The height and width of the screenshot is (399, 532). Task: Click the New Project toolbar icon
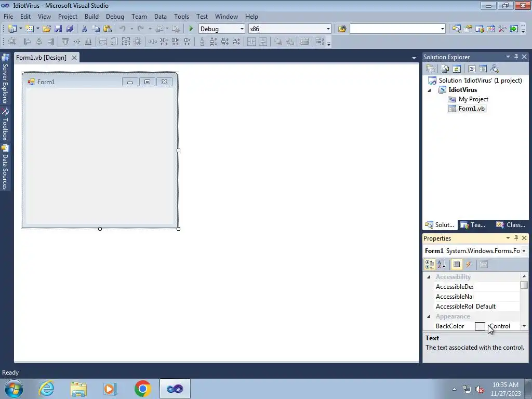12,29
